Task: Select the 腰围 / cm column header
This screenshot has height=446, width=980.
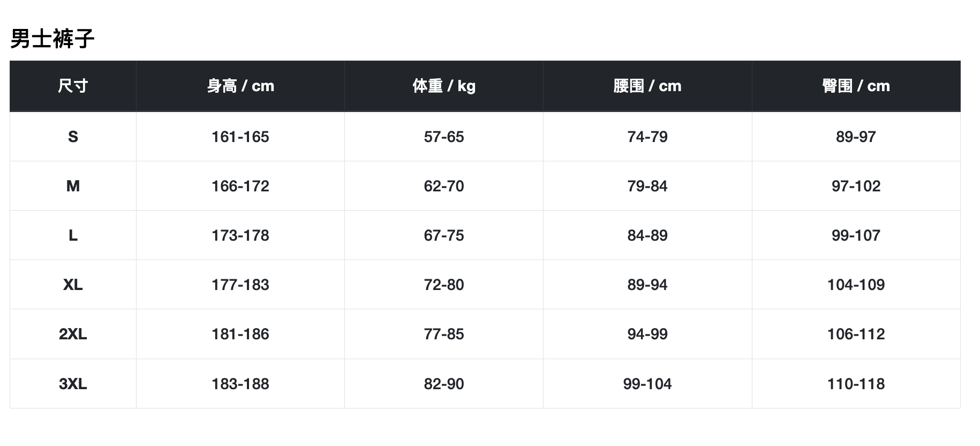Action: (x=647, y=86)
